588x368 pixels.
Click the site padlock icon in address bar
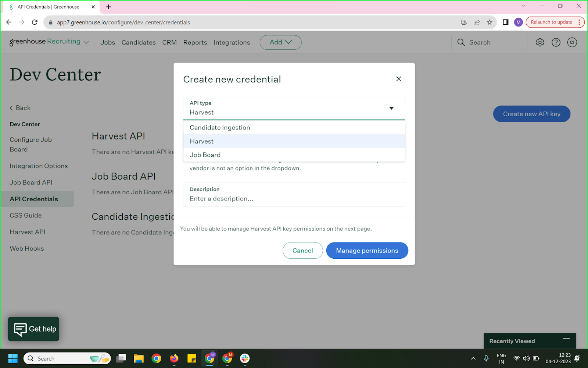tap(51, 22)
